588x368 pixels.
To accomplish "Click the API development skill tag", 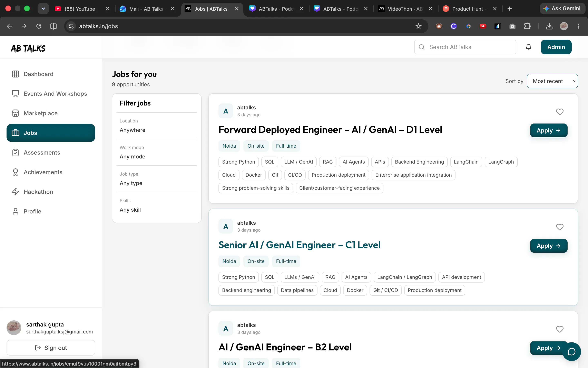I will [x=461, y=277].
